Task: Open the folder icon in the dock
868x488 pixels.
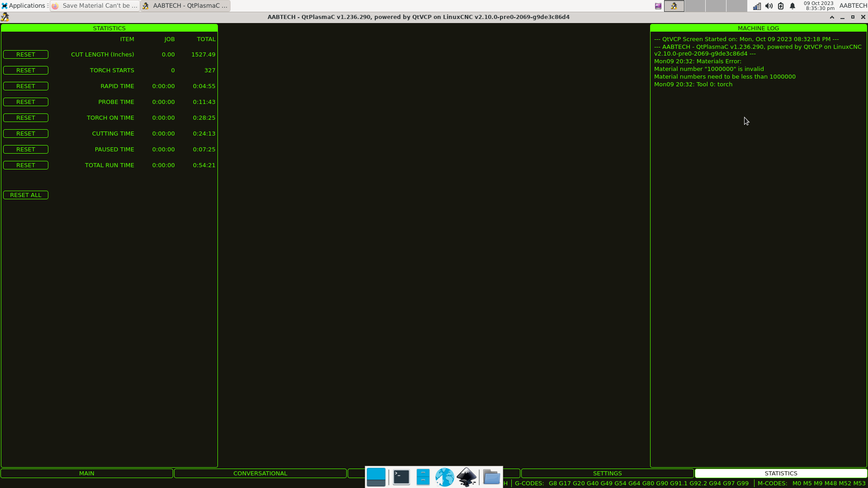Action: [x=491, y=477]
